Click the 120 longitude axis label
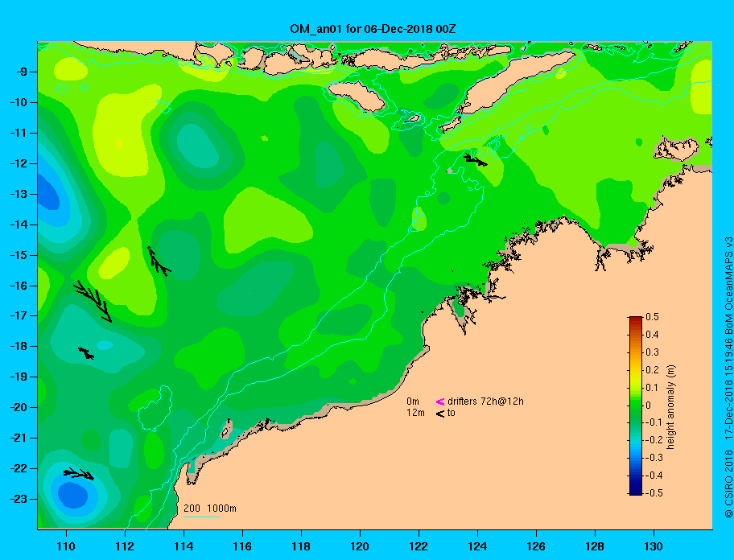 click(360, 546)
